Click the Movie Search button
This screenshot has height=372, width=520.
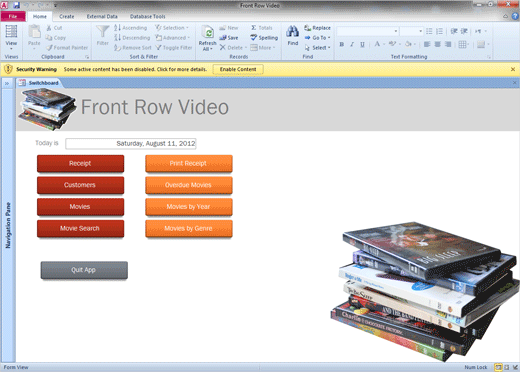point(80,228)
